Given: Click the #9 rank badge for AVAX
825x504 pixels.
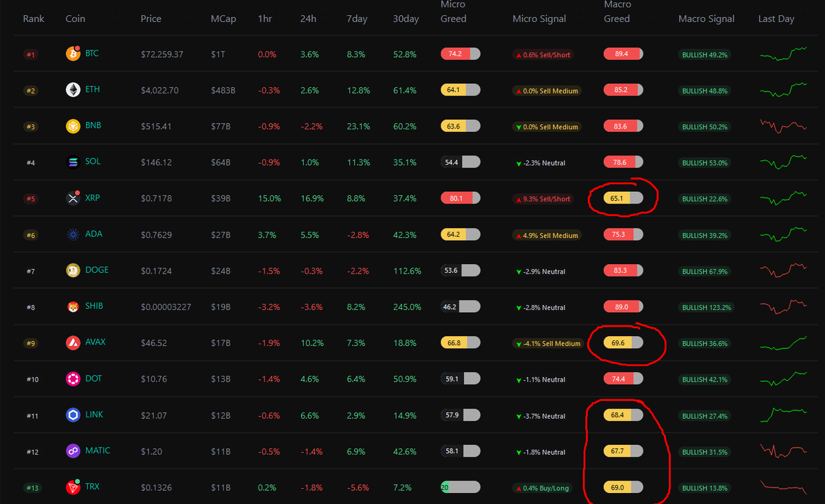Looking at the screenshot, I should pyautogui.click(x=30, y=343).
